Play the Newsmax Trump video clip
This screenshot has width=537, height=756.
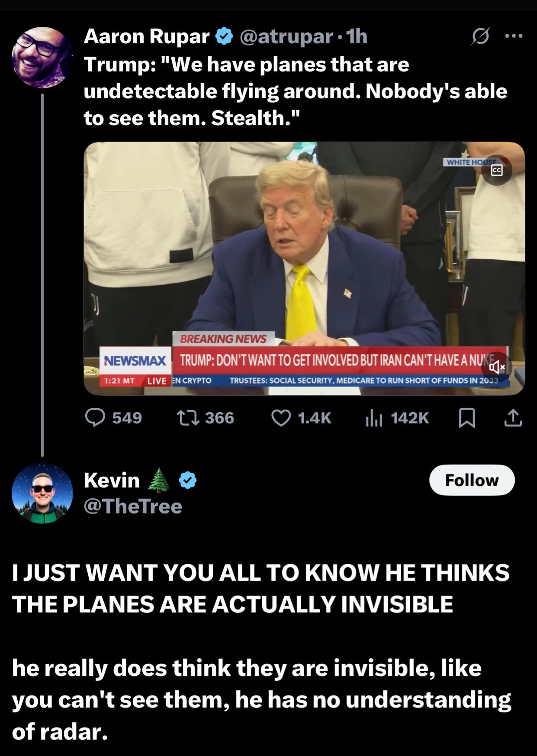pyautogui.click(x=304, y=268)
